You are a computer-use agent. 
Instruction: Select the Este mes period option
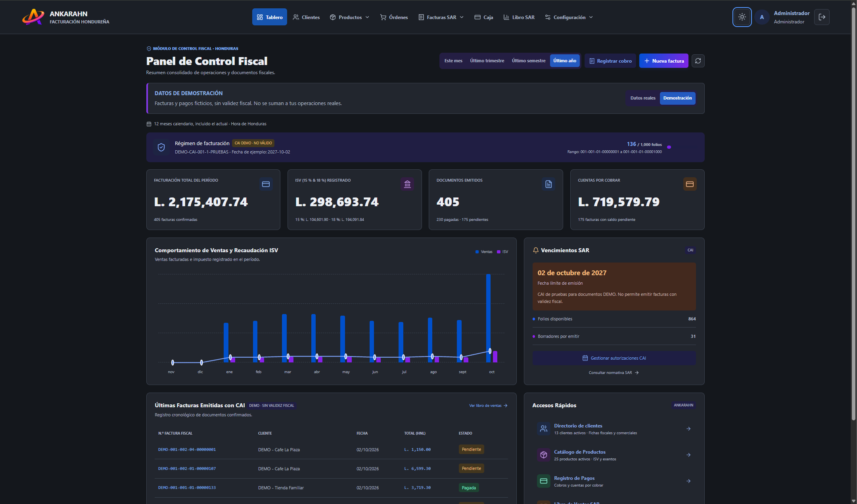pos(453,61)
